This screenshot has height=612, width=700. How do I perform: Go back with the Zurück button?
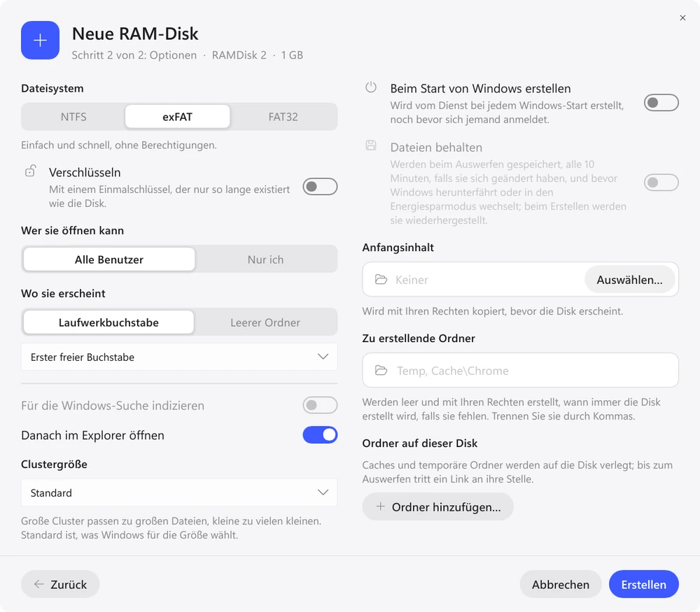tap(60, 584)
